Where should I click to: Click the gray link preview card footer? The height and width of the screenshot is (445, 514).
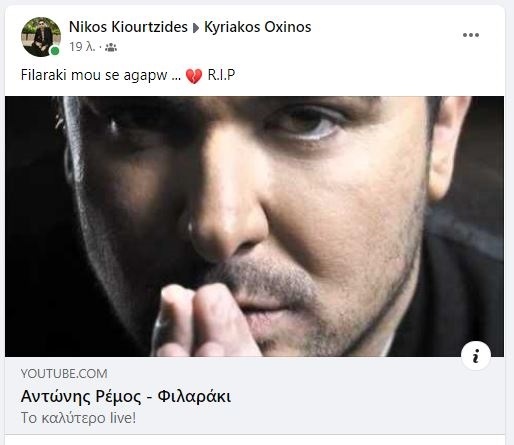point(254,395)
